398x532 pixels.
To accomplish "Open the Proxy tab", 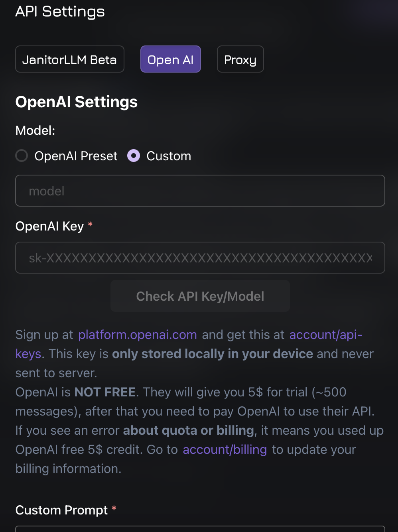I will pyautogui.click(x=240, y=59).
